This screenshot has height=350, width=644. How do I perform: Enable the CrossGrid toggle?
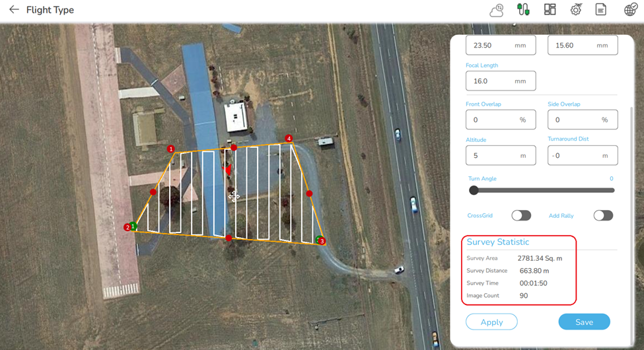coord(521,216)
